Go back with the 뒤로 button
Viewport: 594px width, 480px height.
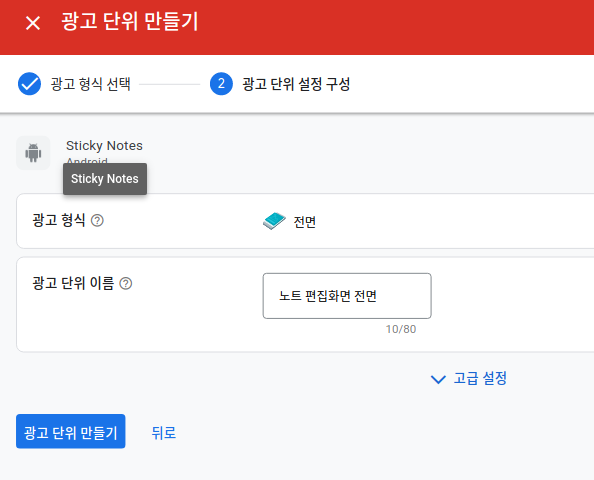click(164, 432)
